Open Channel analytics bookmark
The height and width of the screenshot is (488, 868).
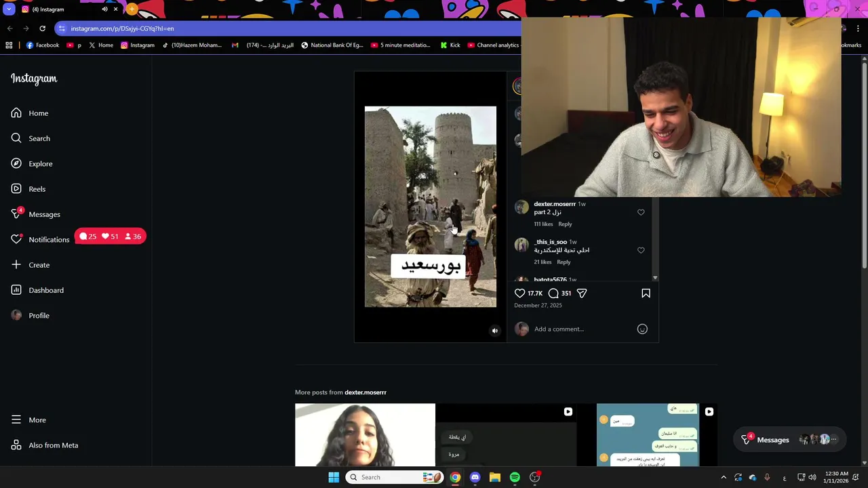coord(493,45)
